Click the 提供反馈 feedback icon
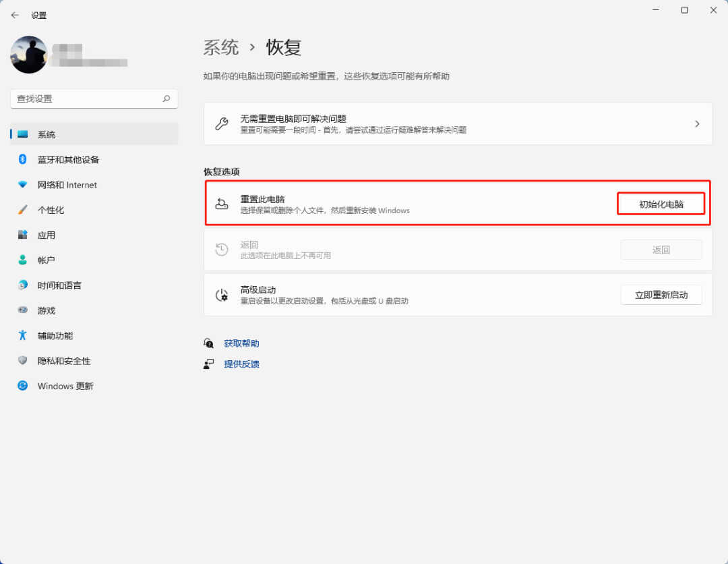 click(x=208, y=364)
